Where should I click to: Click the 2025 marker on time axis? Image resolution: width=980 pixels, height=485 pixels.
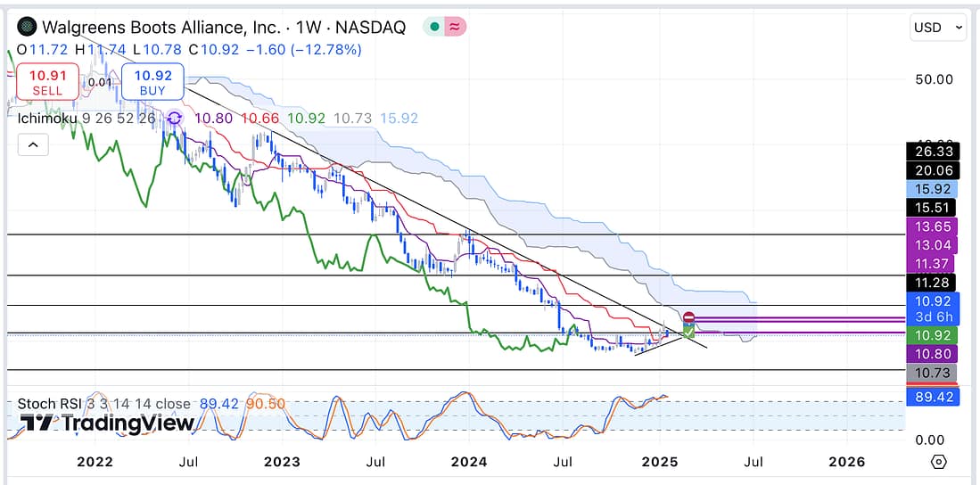659,462
